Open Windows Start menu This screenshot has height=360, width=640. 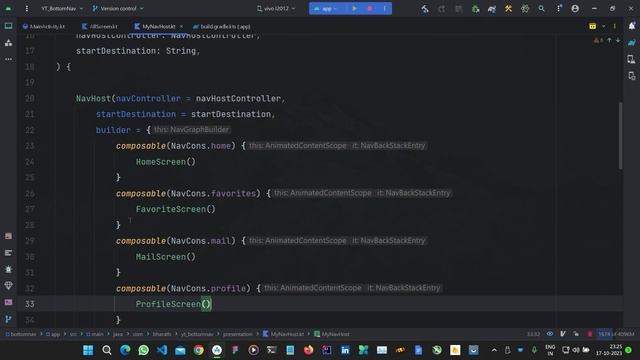[x=88, y=350]
